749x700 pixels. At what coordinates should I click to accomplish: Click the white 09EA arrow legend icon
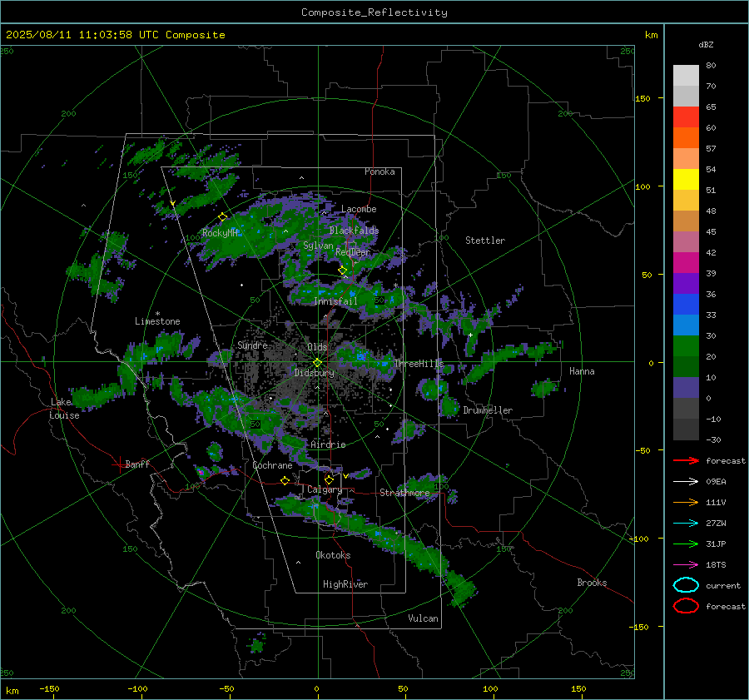click(x=686, y=482)
